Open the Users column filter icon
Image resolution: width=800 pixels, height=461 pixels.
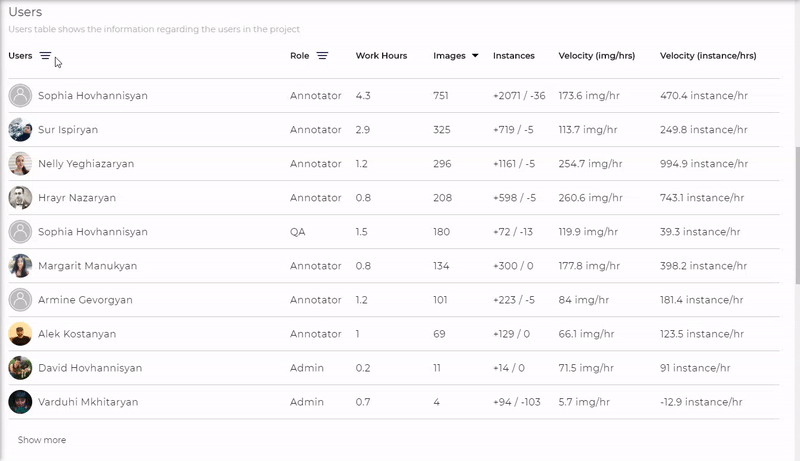tap(45, 56)
